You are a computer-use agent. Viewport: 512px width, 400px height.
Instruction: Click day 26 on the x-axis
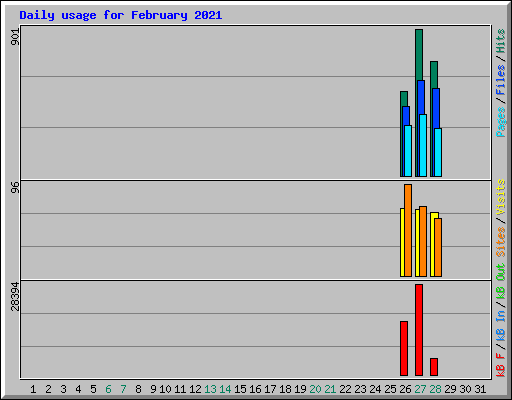(405, 389)
